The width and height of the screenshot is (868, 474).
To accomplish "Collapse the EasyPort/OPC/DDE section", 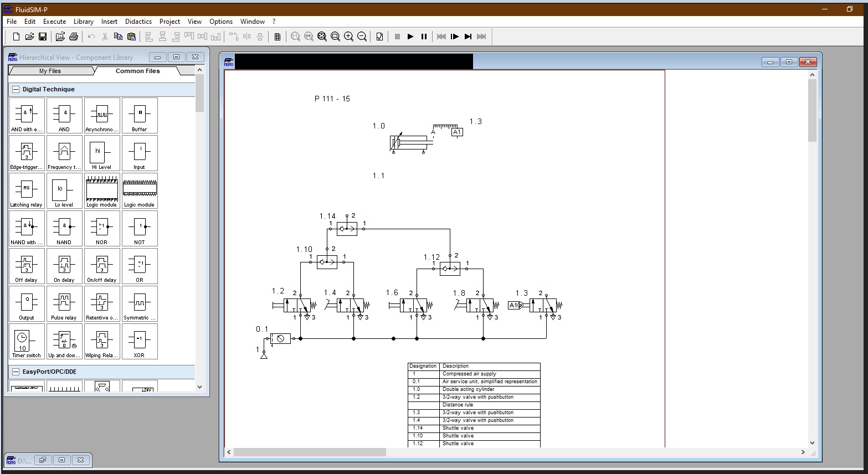I will click(16, 372).
